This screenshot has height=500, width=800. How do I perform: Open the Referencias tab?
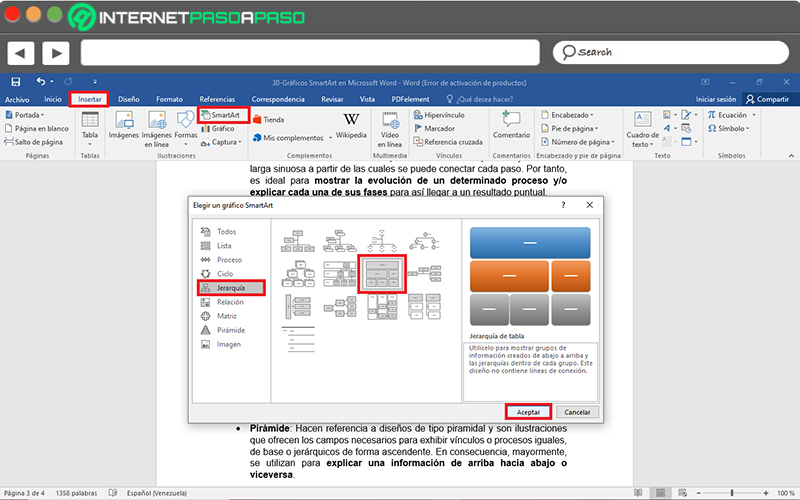point(217,99)
